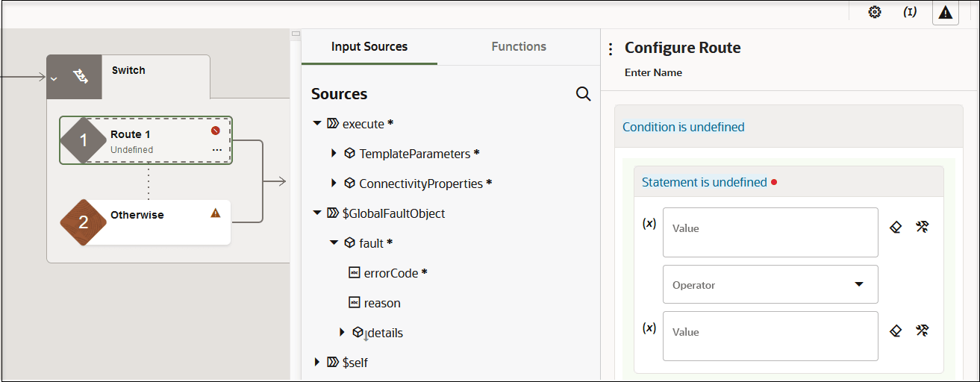Click the eraser icon beside second Value
The image size is (980, 382).
click(x=896, y=331)
